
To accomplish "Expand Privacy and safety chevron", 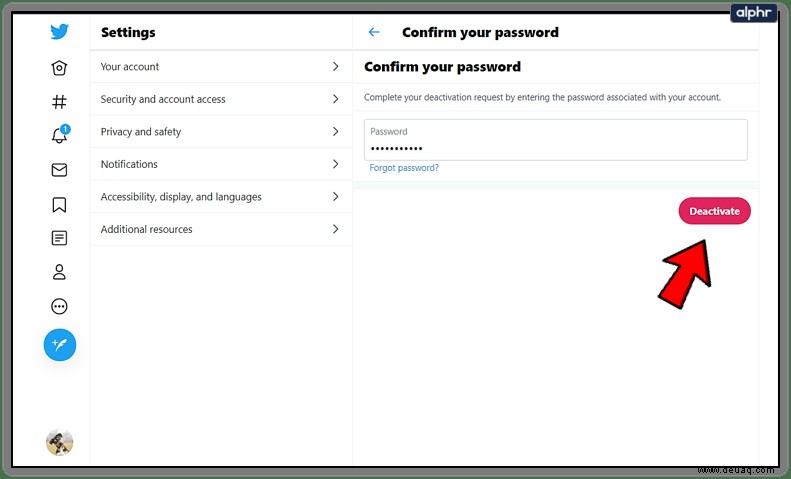I will [335, 132].
